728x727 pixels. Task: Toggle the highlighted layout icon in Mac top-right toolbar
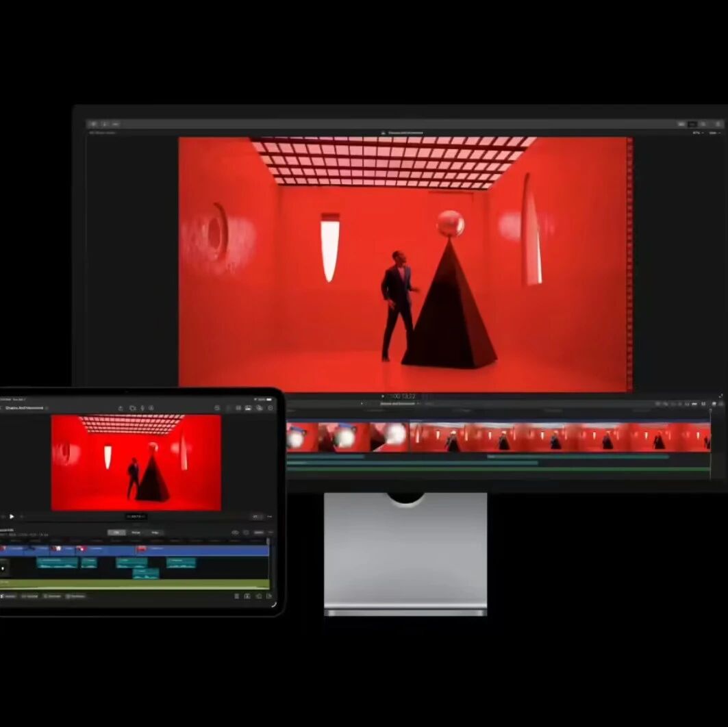(x=692, y=125)
